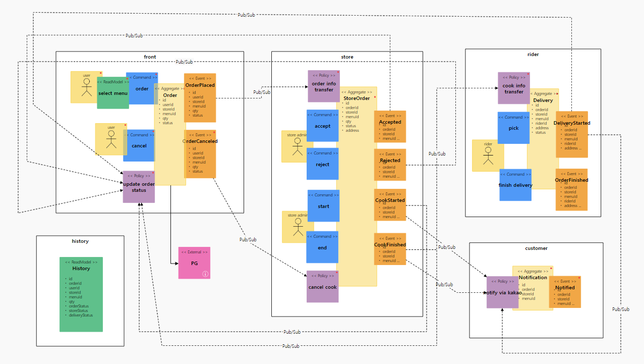This screenshot has width=644, height=364.
Task: Select the pick command sticker
Action: [x=513, y=128]
